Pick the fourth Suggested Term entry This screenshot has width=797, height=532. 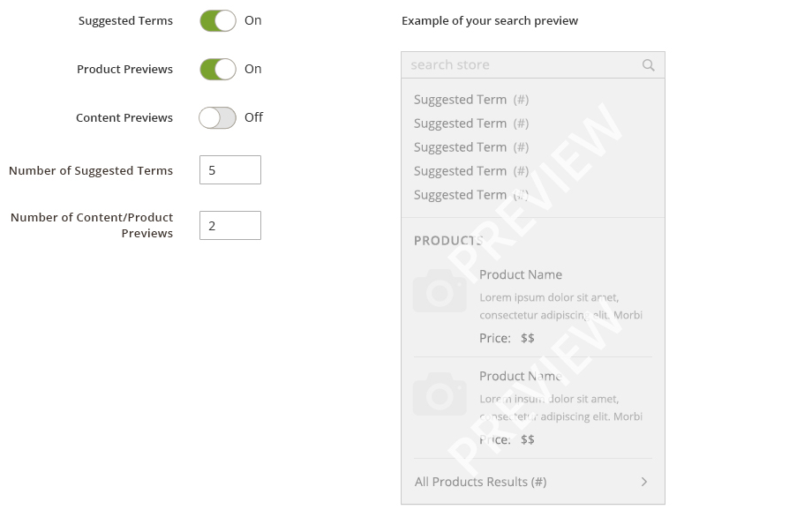tap(471, 171)
